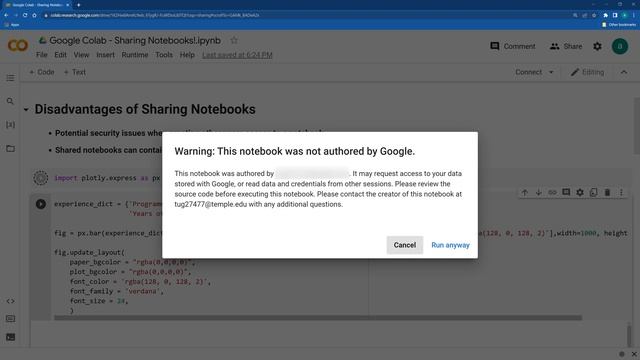Star the notebook with the star icon
This screenshot has height=360, width=640.
click(234, 40)
